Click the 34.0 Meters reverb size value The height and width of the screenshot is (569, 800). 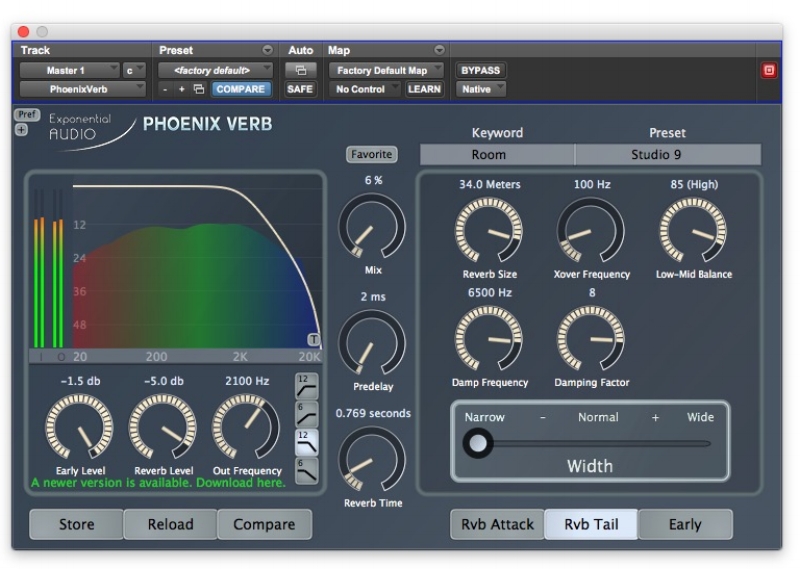tap(489, 185)
